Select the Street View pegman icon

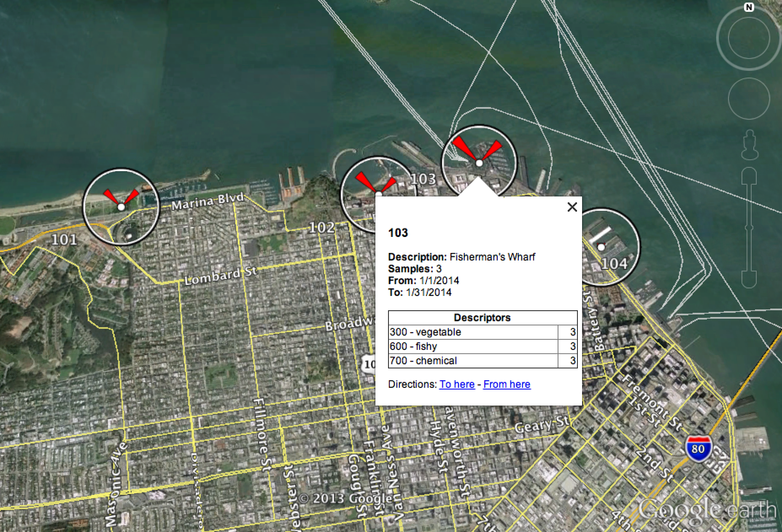[750, 145]
